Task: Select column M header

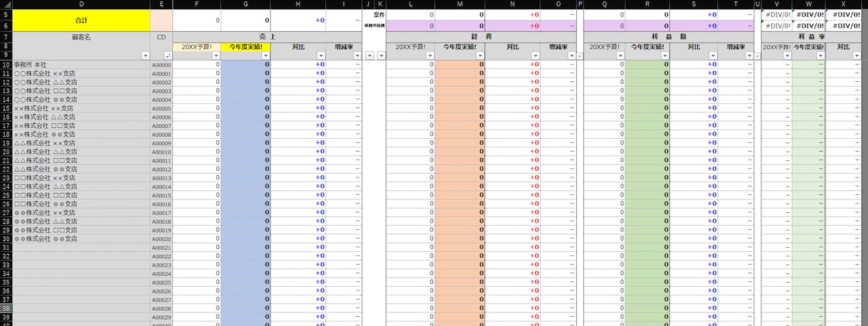Action: click(x=460, y=4)
